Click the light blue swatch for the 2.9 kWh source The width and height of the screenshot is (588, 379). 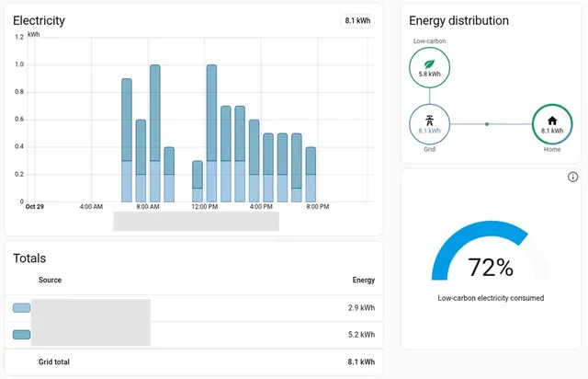pos(21,308)
